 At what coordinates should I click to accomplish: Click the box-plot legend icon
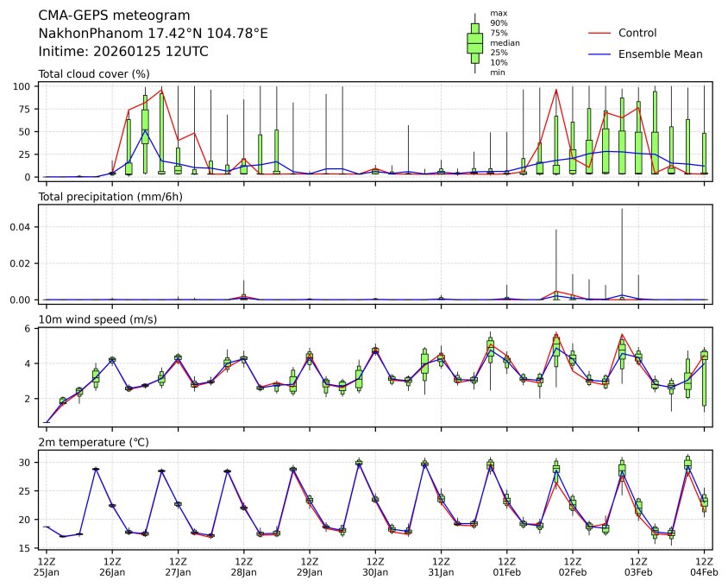click(x=474, y=43)
